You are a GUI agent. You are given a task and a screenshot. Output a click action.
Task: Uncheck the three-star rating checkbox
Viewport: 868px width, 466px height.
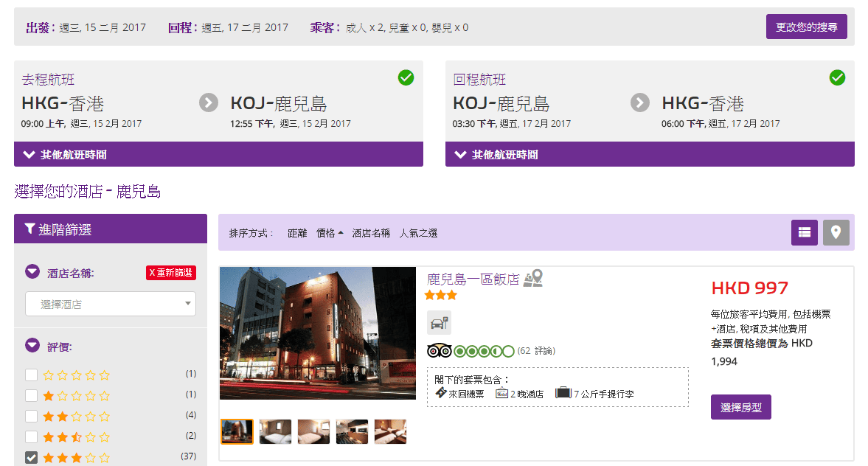[x=31, y=457]
